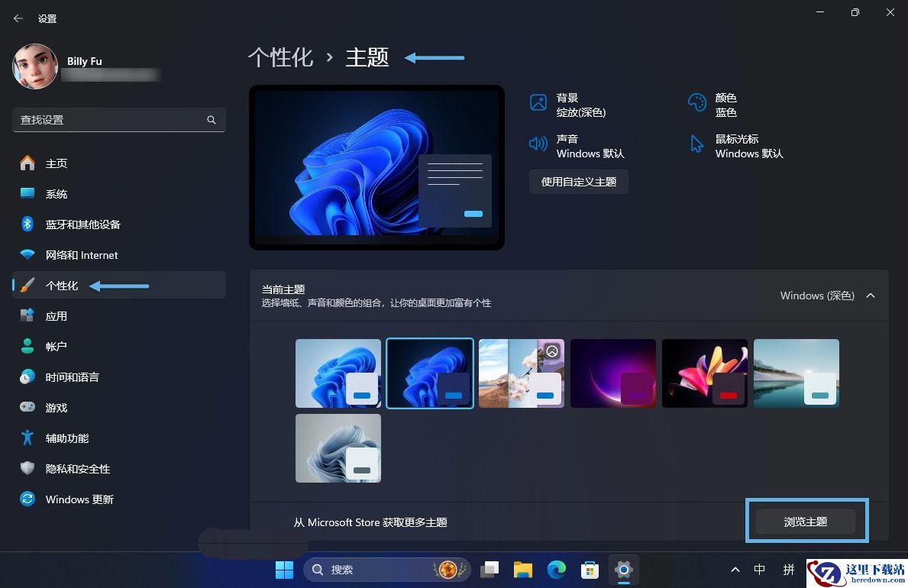
Task: Click the 主页 home icon in sidebar
Action: [x=27, y=163]
